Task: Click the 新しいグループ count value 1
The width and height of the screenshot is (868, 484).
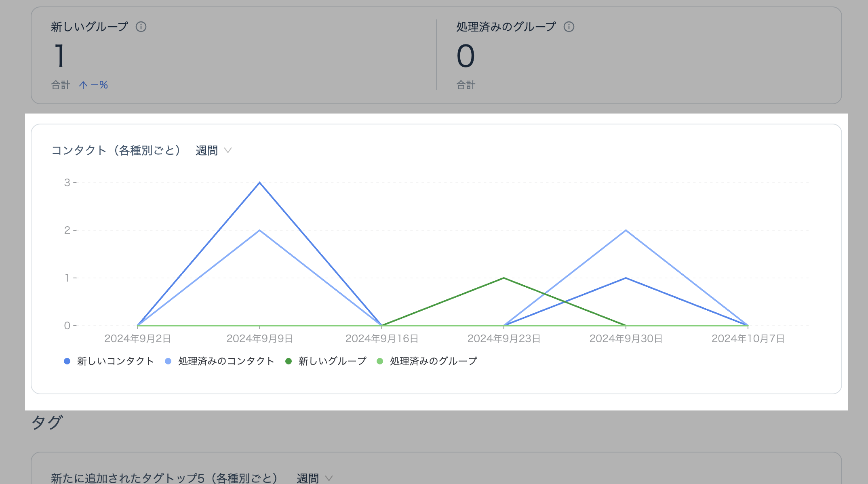Action: coord(59,56)
